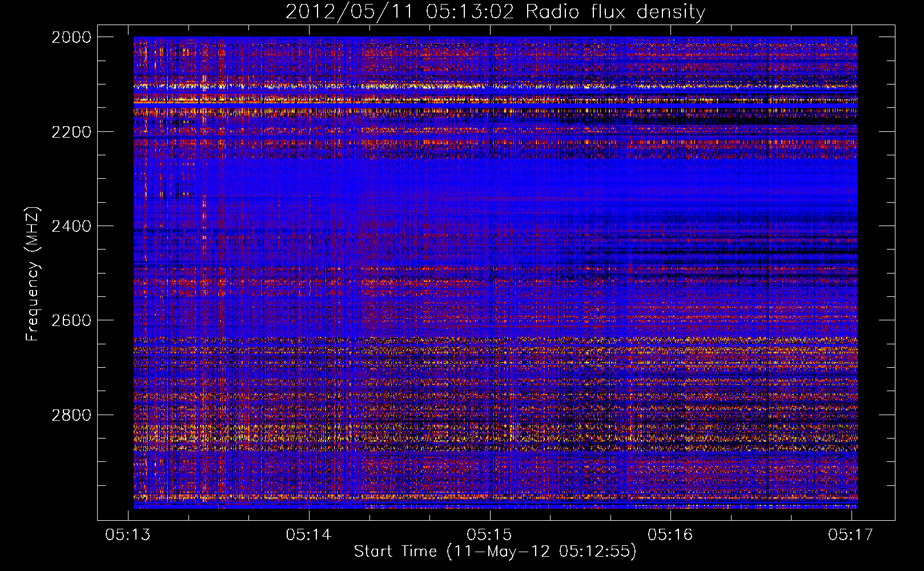Select the 2800 frequency tick label
This screenshot has height=571, width=924.
[x=71, y=415]
